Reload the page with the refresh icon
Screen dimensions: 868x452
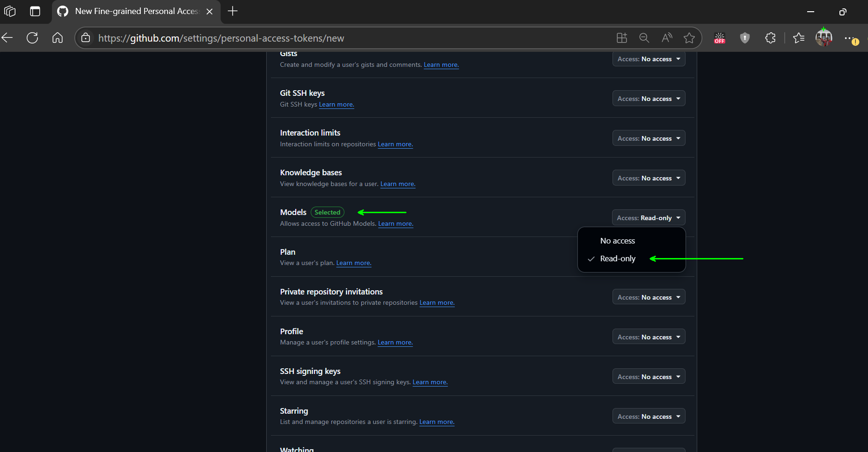click(32, 38)
